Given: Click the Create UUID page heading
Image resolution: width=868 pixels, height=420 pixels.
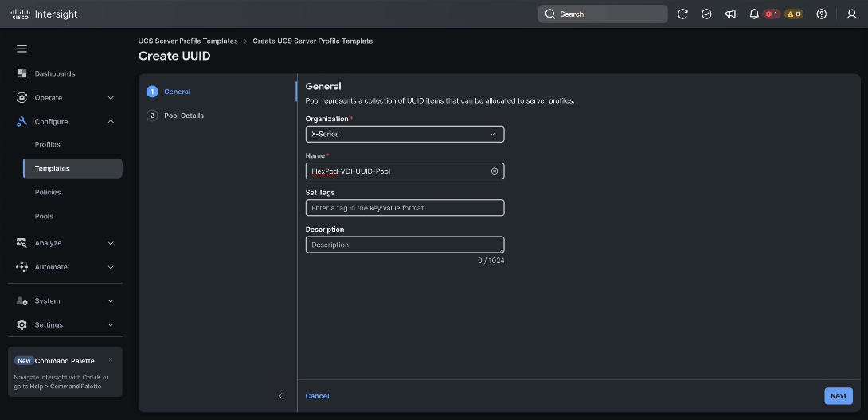Looking at the screenshot, I should [174, 56].
